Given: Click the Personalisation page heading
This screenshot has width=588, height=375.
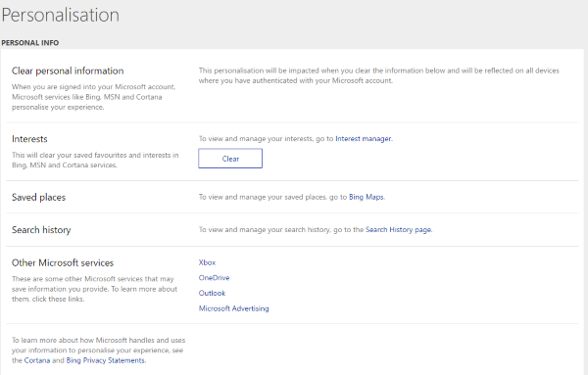Looking at the screenshot, I should pos(61,16).
